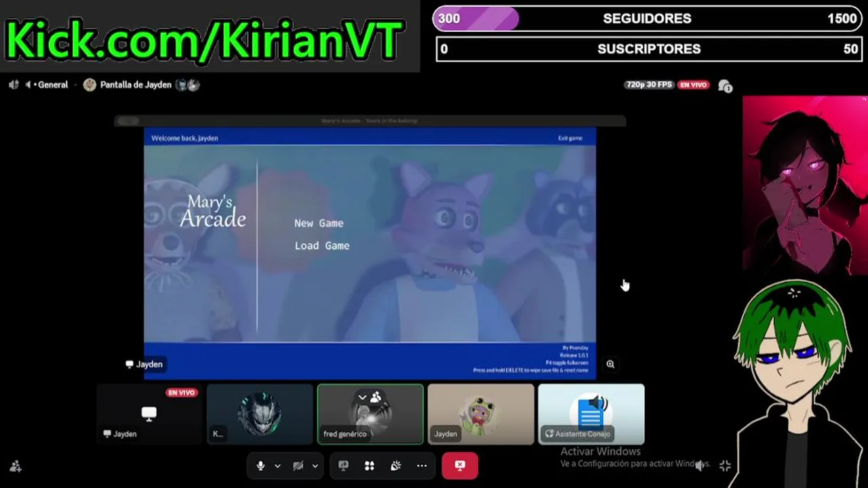Select the Asistente Conejo tile

pyautogui.click(x=591, y=414)
